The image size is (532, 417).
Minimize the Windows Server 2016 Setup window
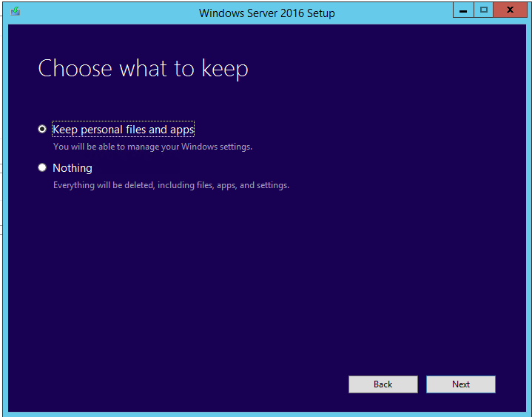463,10
